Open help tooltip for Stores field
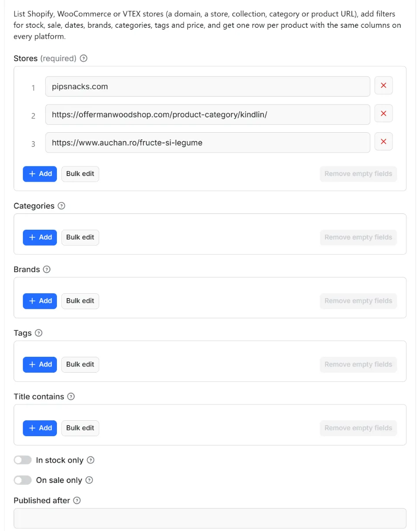 coord(84,58)
